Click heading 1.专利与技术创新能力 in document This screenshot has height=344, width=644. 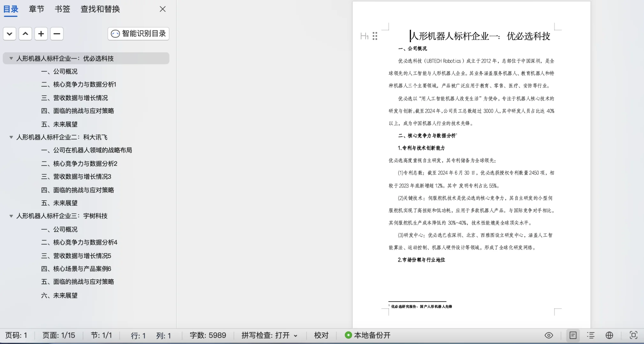(x=421, y=148)
